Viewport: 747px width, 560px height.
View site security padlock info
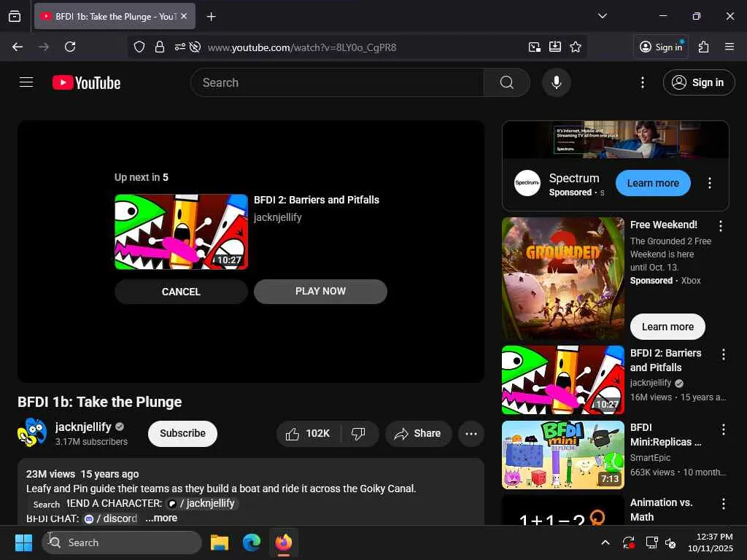[160, 47]
